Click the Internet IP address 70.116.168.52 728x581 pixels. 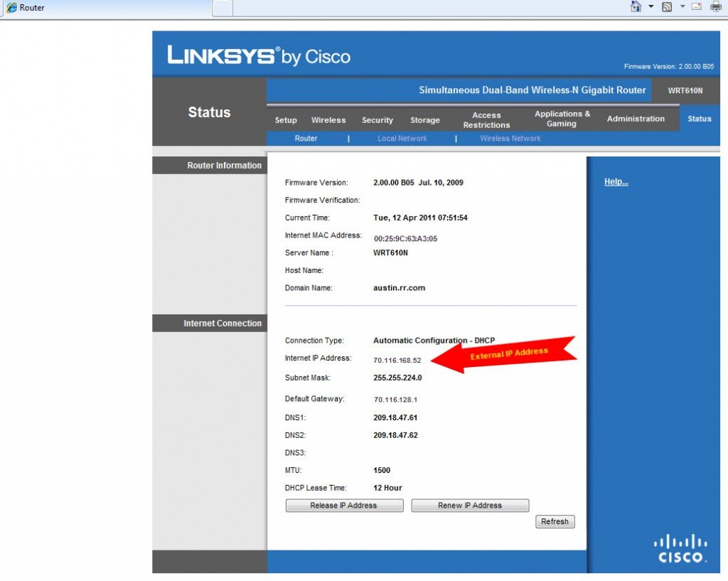pos(397,361)
